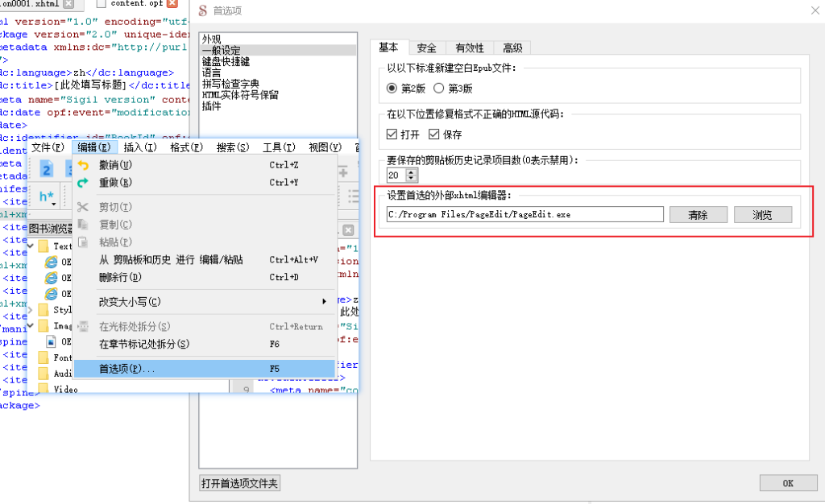Click the paste clipboard icon beside 粘贴(P)
This screenshot has height=504, width=825.
pyautogui.click(x=83, y=242)
